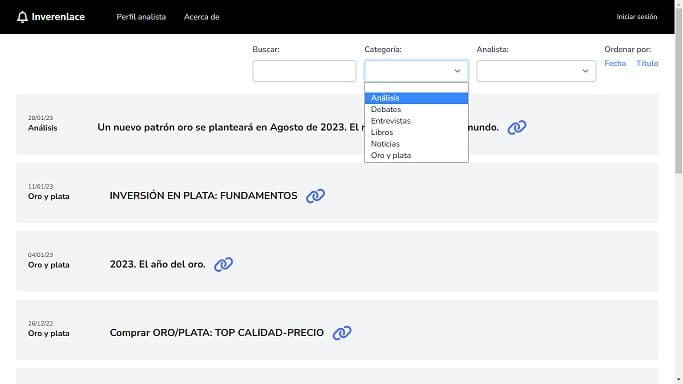Open Perfil analista page

(x=141, y=17)
